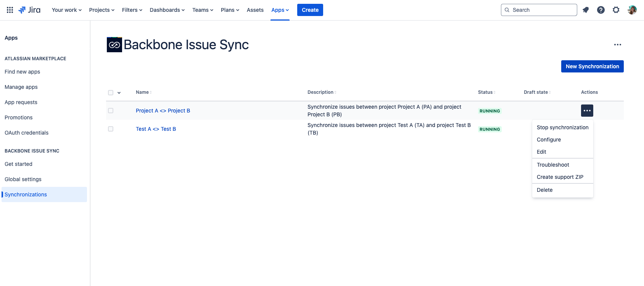Click actions ellipsis for Project A row
Screen dimensions: 644x286
coord(587,111)
